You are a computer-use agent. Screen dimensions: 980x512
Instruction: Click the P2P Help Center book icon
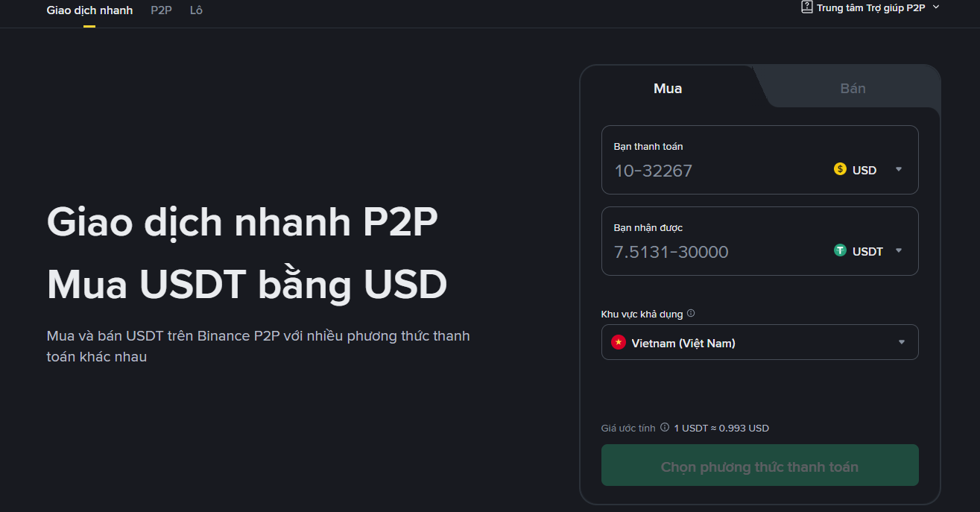click(x=806, y=7)
